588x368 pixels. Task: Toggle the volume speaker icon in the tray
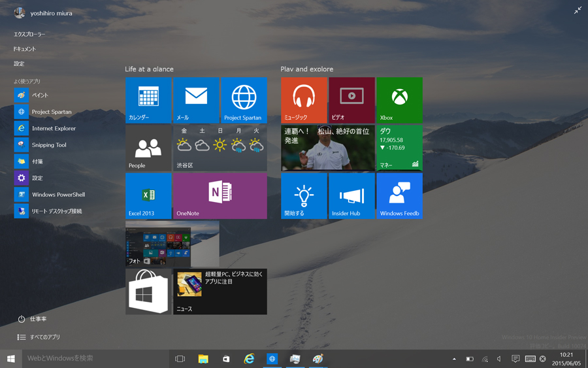tap(499, 359)
